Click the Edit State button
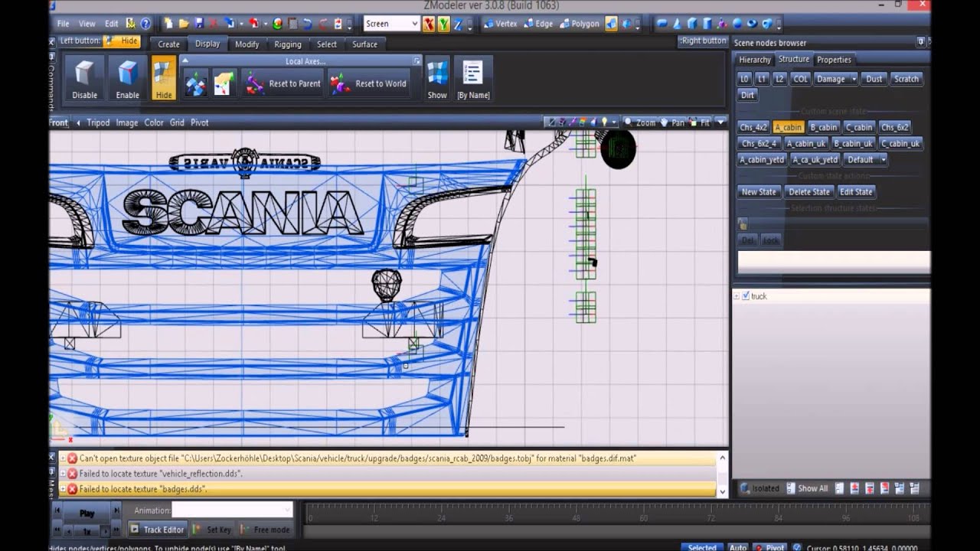Viewport: 980px width, 551px height. point(856,192)
